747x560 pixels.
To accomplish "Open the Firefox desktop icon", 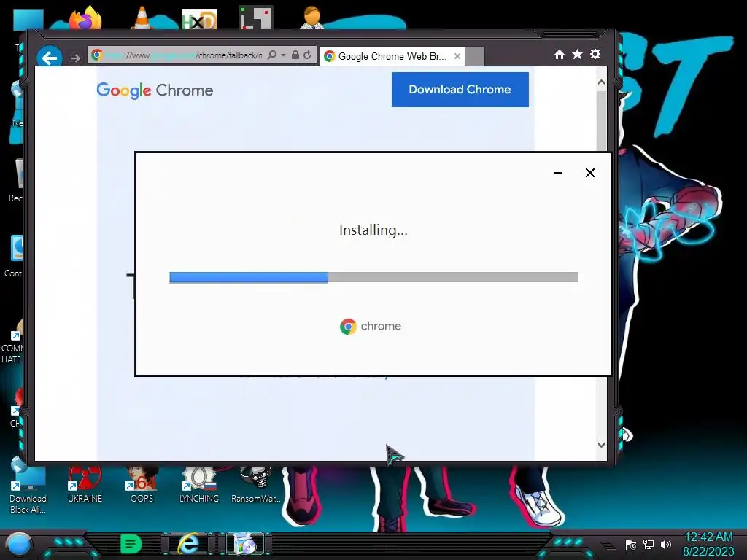I will [x=85, y=18].
